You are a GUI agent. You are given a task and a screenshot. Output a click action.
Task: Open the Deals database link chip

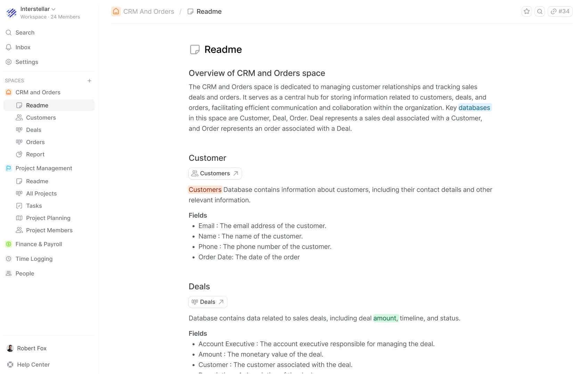(x=207, y=302)
